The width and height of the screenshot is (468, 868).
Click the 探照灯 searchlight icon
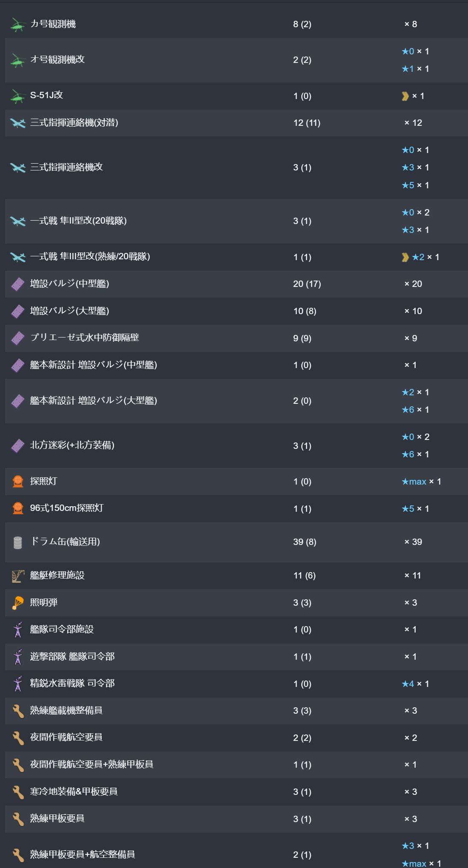[17, 482]
